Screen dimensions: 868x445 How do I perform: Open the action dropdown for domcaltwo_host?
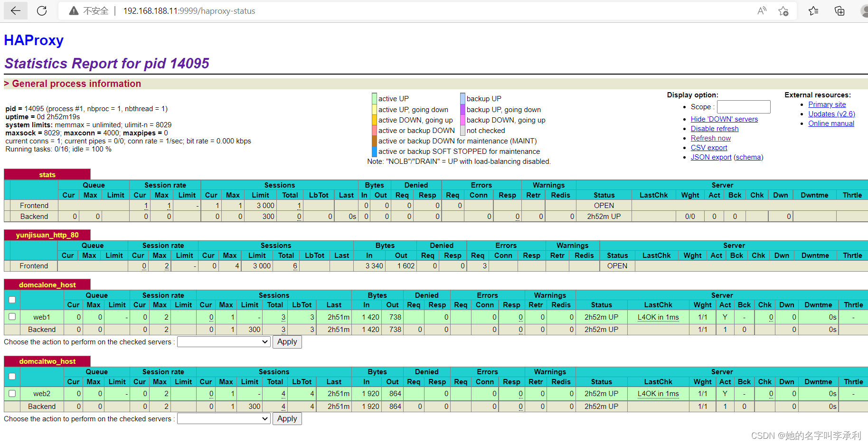click(224, 419)
